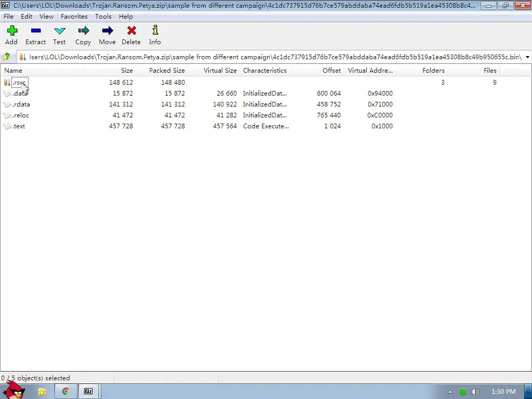This screenshot has height=399, width=532.
Task: Click the Move toolbar icon
Action: click(107, 31)
